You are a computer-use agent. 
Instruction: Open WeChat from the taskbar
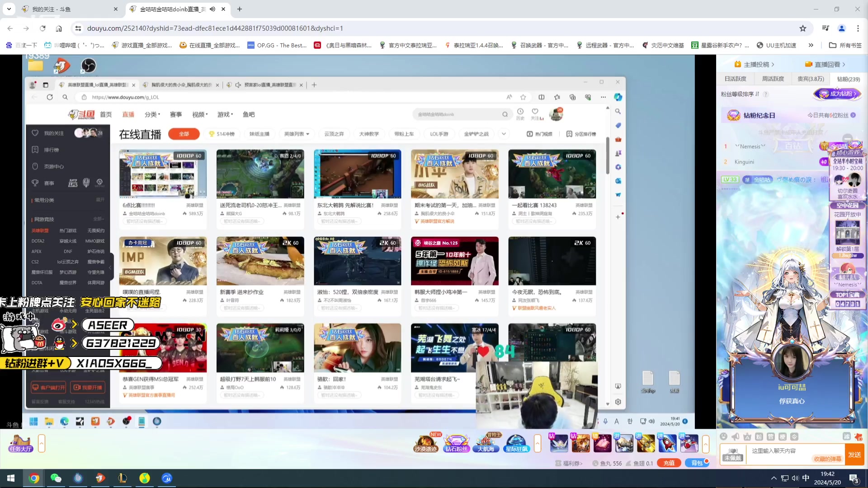click(x=56, y=478)
